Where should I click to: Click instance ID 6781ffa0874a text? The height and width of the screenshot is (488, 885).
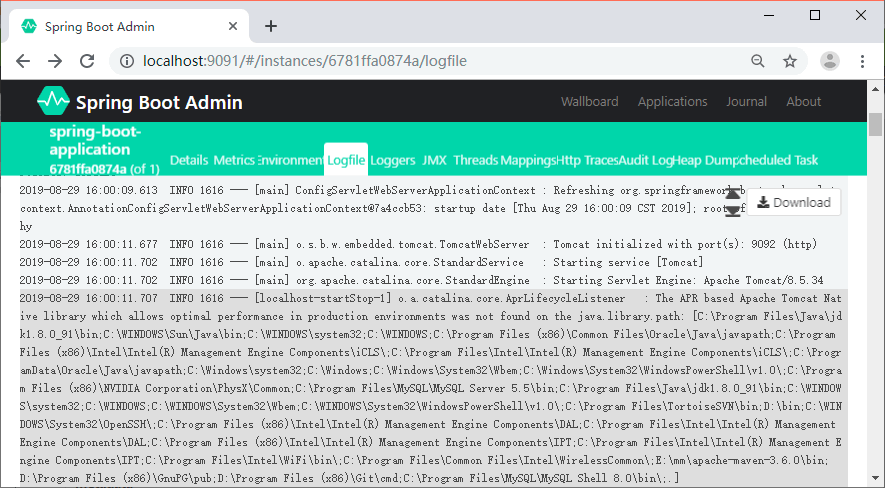coord(88,169)
